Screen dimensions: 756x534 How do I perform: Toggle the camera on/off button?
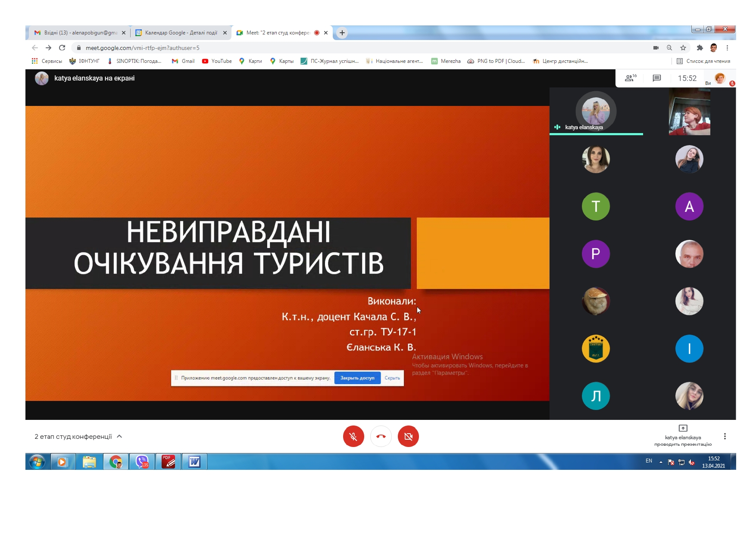pos(408,436)
